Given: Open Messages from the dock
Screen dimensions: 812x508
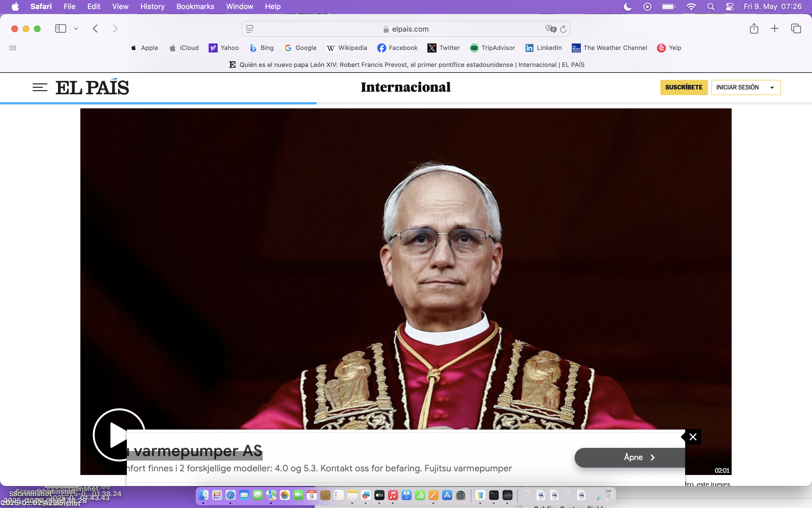Looking at the screenshot, I should (x=258, y=495).
